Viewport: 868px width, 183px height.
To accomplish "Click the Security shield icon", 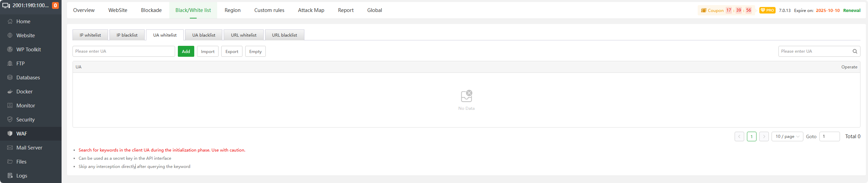I will 10,120.
